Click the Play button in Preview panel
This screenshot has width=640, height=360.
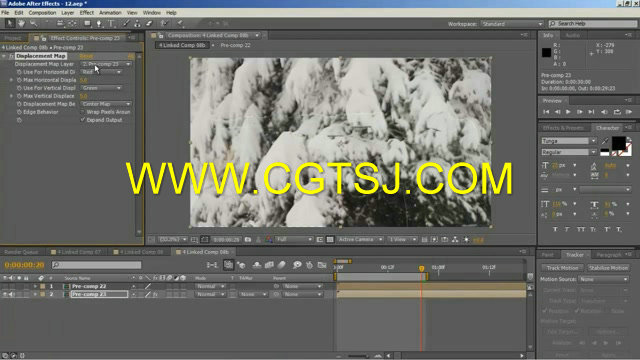[x=568, y=112]
